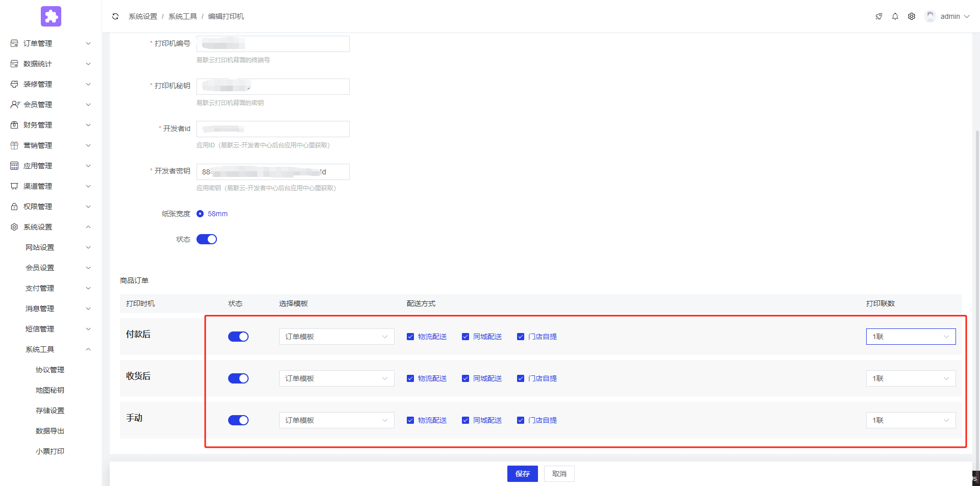Uncheck 物流配送 in the 付款后 row
This screenshot has height=486, width=980.
tap(410, 337)
